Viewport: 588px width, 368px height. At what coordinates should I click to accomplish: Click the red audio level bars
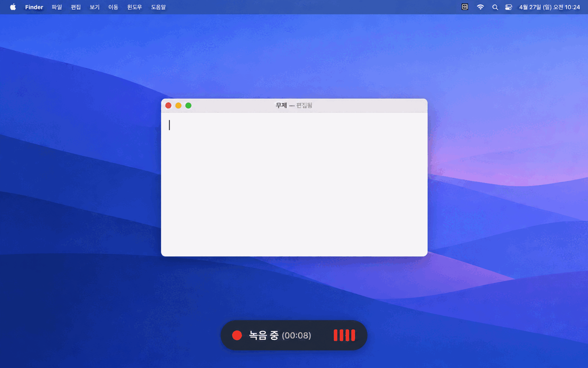pos(344,335)
